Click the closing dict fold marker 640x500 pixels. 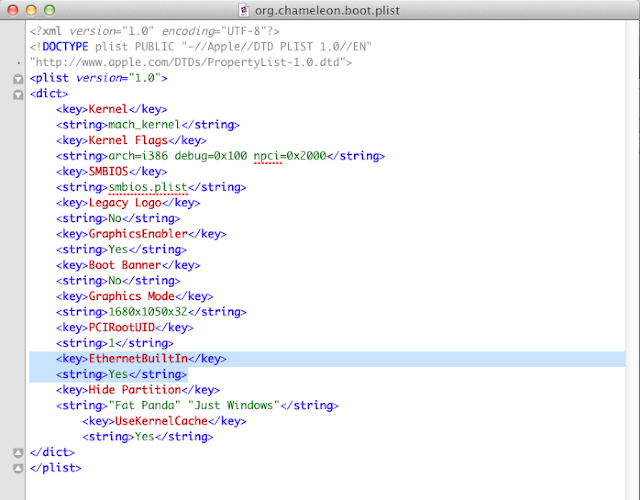(18, 453)
